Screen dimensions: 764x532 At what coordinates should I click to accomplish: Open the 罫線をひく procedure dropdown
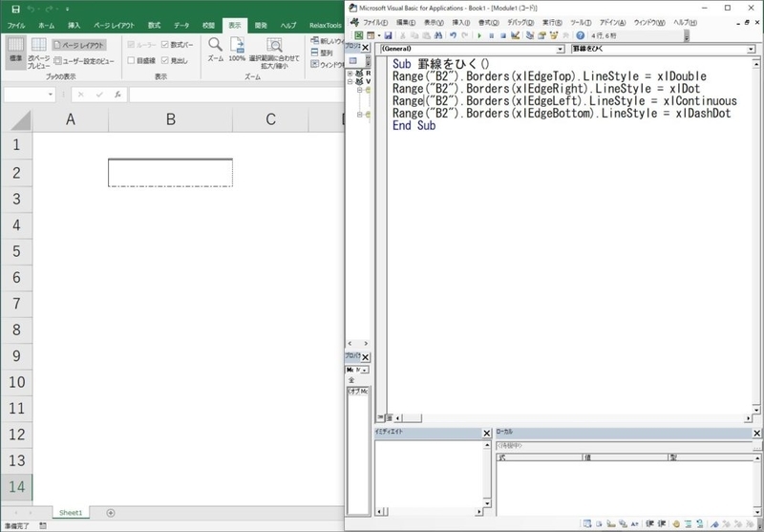click(x=751, y=50)
